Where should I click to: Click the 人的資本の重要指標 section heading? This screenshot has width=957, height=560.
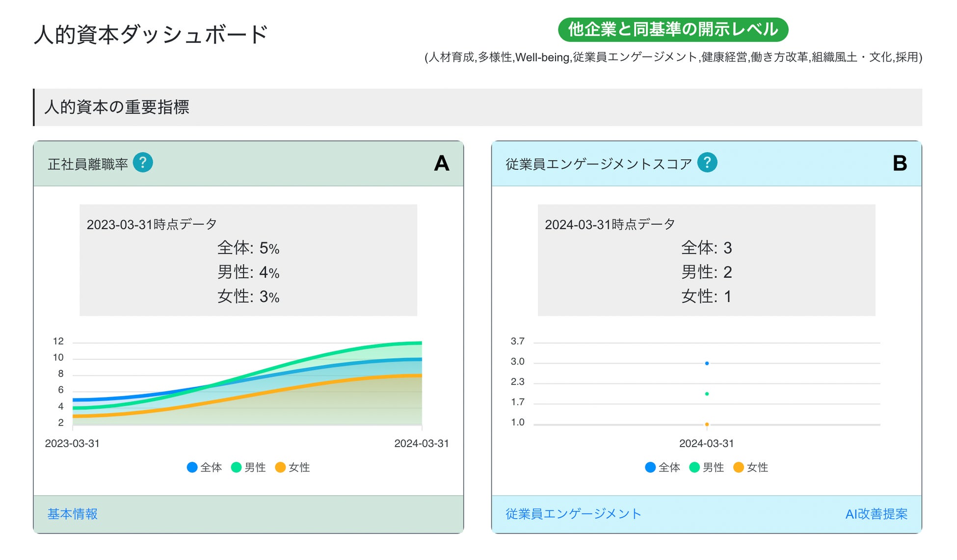(x=117, y=107)
